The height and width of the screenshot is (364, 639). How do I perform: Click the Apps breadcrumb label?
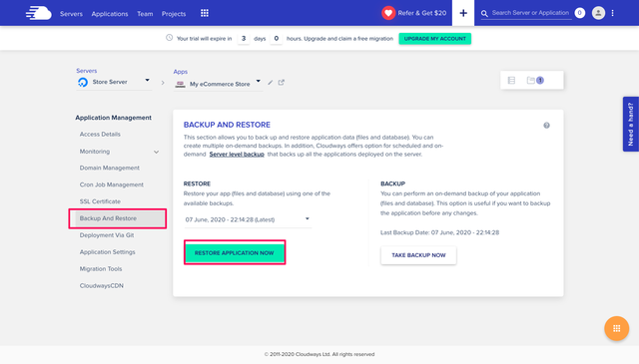pyautogui.click(x=180, y=72)
